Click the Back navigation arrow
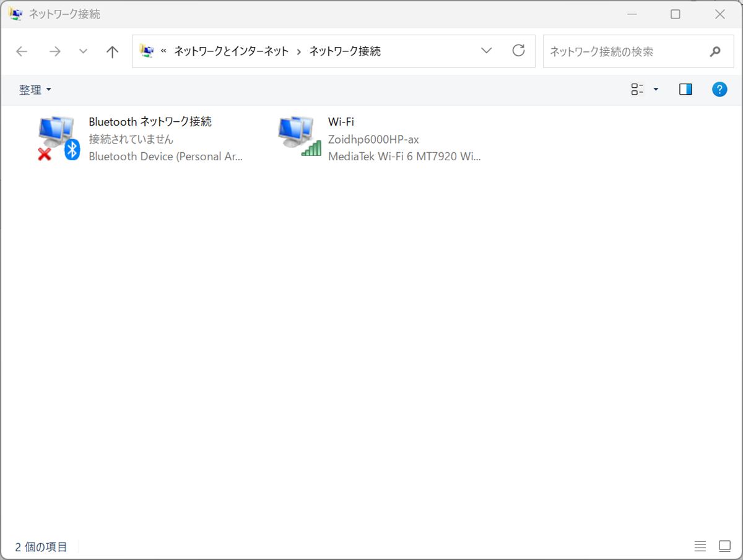The width and height of the screenshot is (743, 560). tap(22, 51)
